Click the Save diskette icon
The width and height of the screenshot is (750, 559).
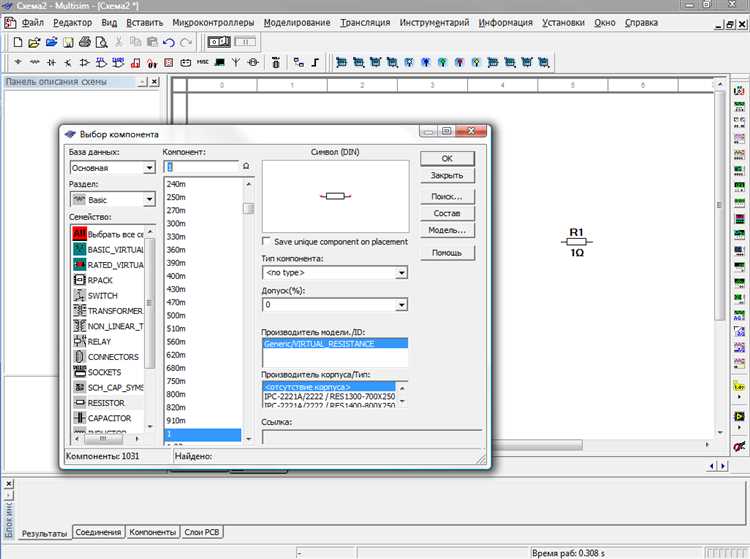68,42
